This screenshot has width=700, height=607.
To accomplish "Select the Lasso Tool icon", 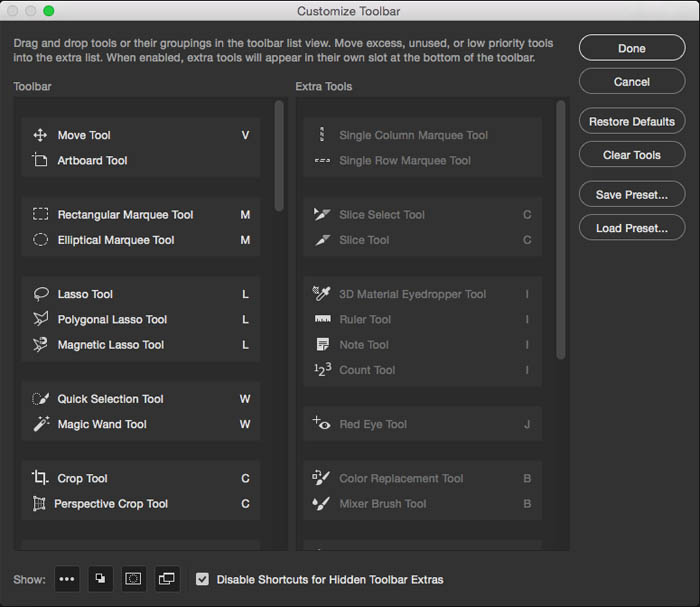I will click(x=41, y=294).
